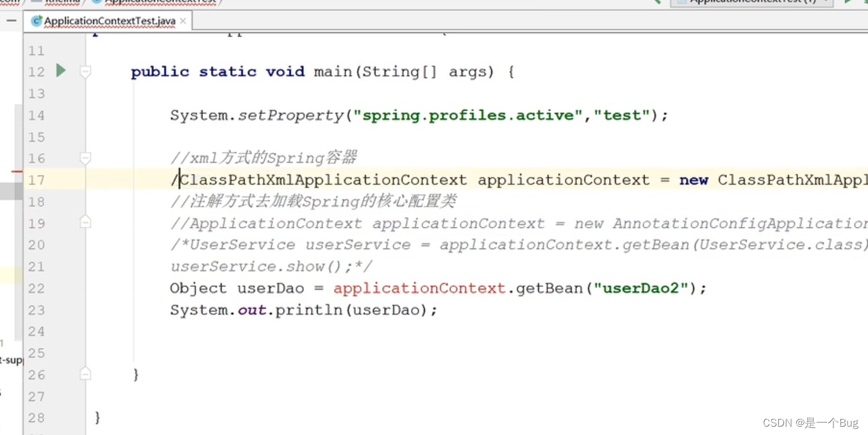Run main method via green gutter arrow
868x435 pixels.
point(61,70)
